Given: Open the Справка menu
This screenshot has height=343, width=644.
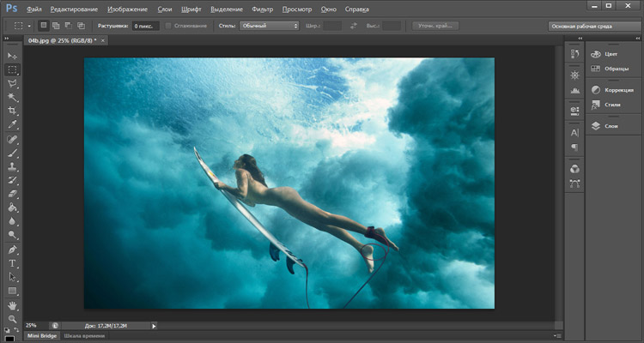Looking at the screenshot, I should pos(357,9).
